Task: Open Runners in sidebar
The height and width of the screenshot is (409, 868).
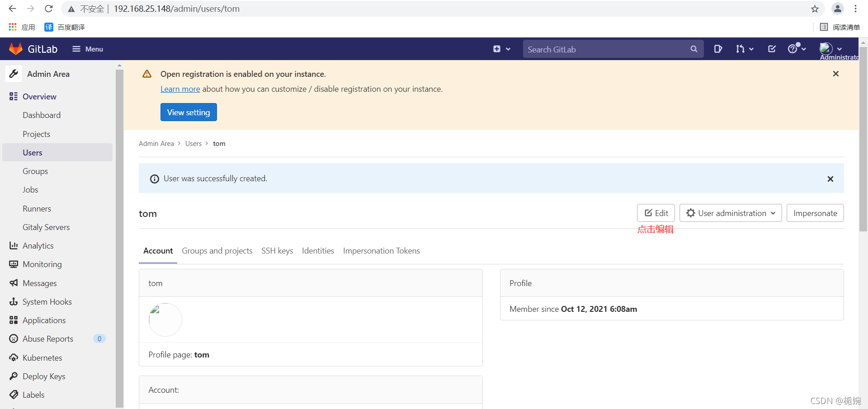Action: (x=37, y=209)
